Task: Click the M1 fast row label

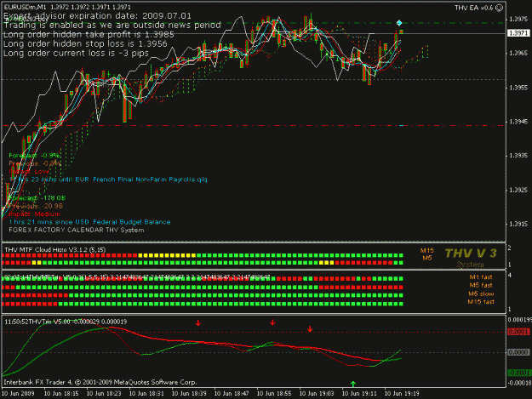Action: coord(481,277)
